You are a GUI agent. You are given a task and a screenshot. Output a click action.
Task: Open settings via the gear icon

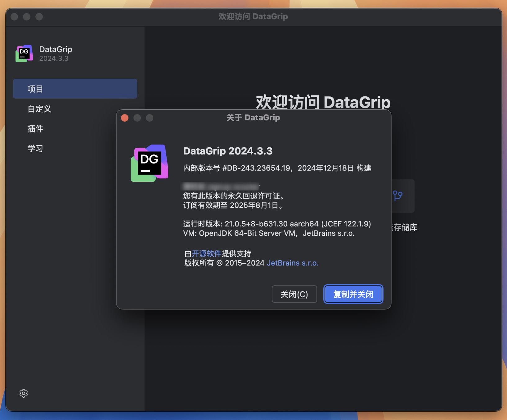click(24, 393)
